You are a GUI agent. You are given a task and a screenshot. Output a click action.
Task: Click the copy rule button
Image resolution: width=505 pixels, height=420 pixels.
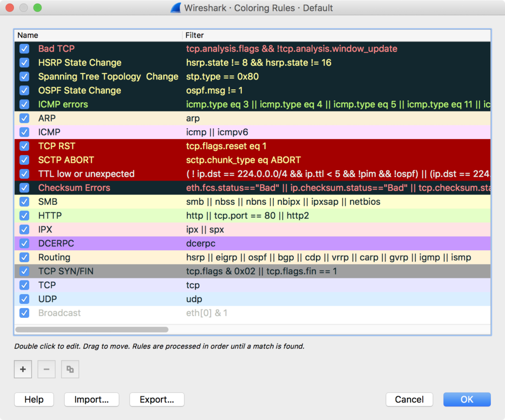70,369
